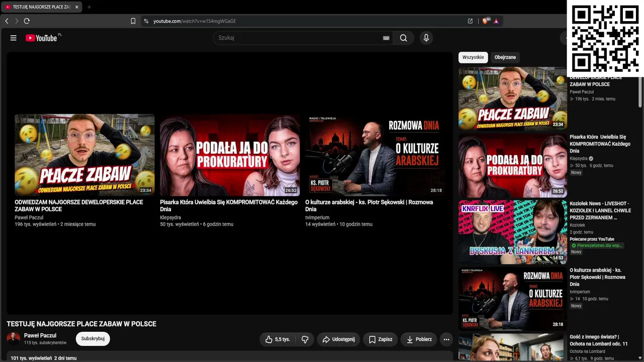The width and height of the screenshot is (644, 362).
Task: Open the YouTube guide hamburger menu
Action: [x=14, y=38]
